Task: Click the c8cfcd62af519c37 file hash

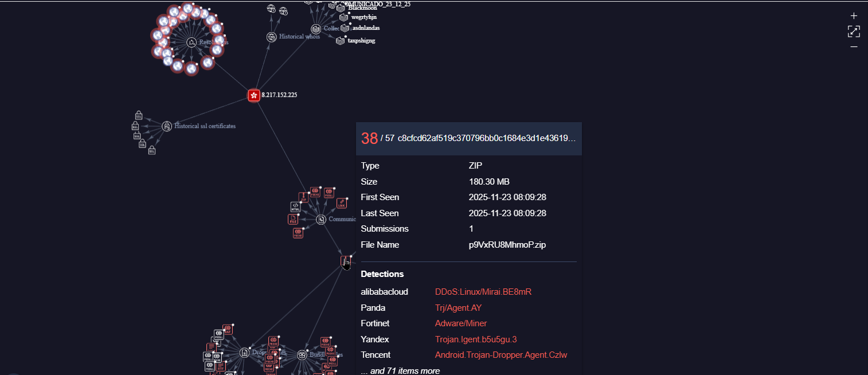Action: coord(487,139)
